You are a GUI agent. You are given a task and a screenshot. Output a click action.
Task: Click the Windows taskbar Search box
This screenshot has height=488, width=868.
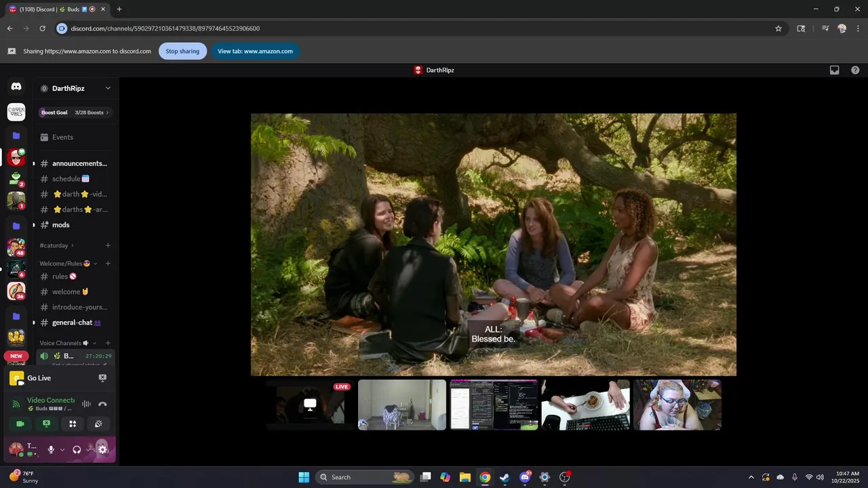click(365, 477)
